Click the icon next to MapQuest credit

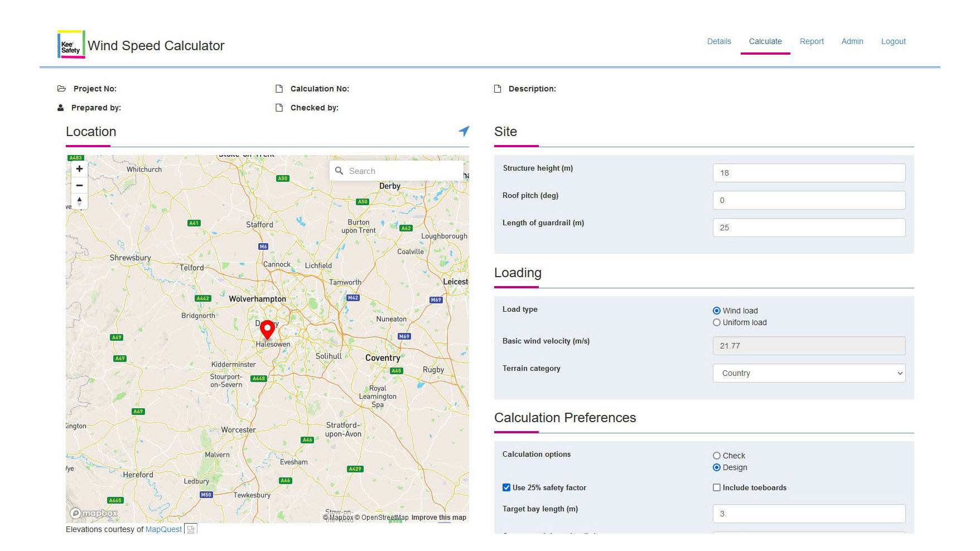coord(191,529)
